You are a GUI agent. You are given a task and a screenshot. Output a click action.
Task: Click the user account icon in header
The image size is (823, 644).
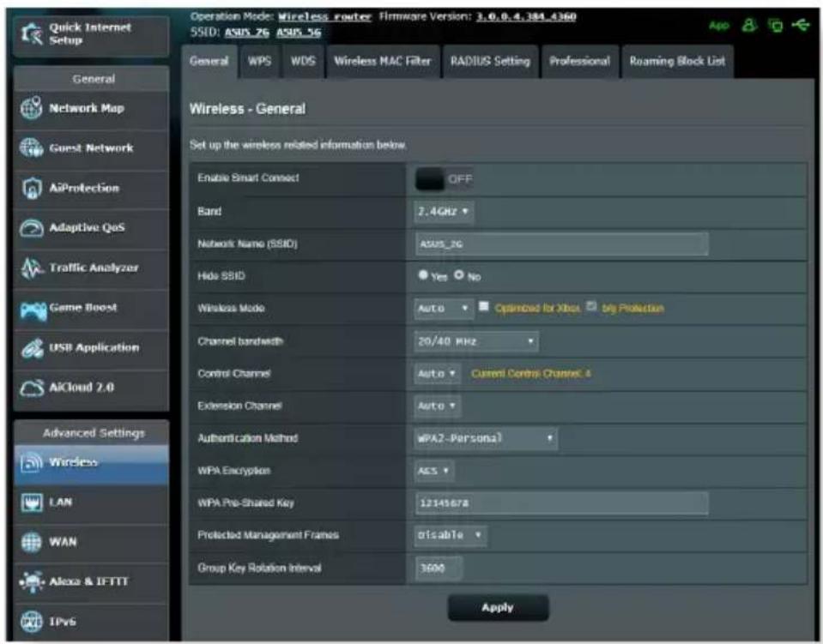tap(749, 25)
